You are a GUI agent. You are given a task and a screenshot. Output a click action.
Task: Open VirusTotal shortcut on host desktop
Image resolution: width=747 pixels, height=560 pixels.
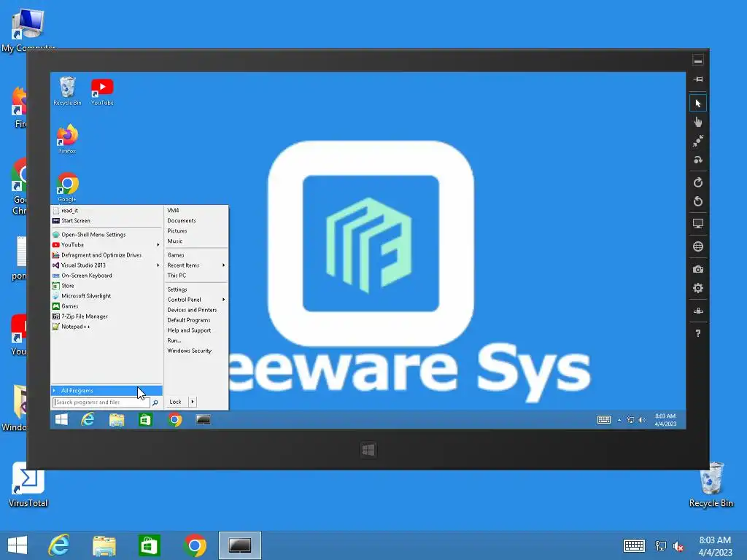tap(28, 485)
